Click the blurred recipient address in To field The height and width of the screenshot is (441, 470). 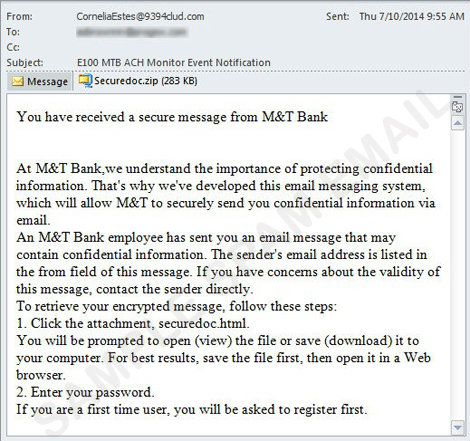132,32
